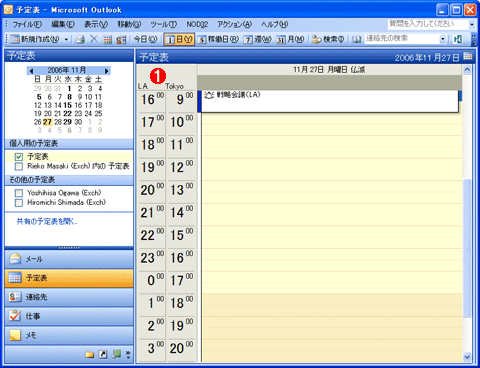480x368 pixels.
Task: Toggle Yoshihisa Ogawa (Exch) checkbox
Action: pos(19,193)
